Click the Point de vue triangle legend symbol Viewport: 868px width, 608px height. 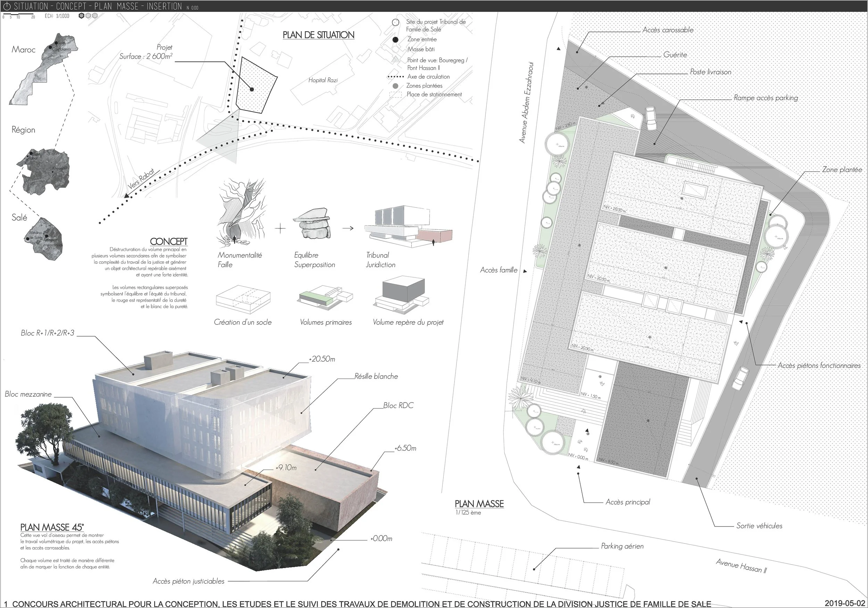(395, 60)
